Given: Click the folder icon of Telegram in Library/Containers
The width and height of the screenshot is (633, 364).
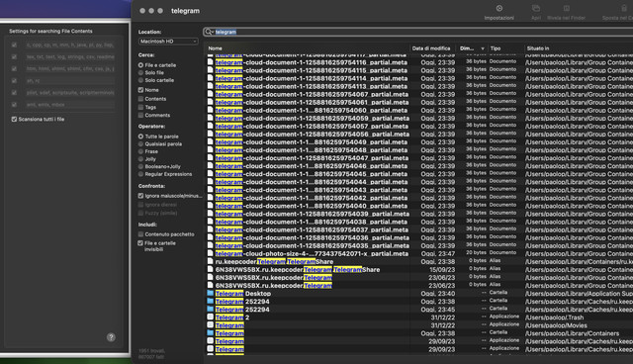Looking at the screenshot, I should [211, 333].
